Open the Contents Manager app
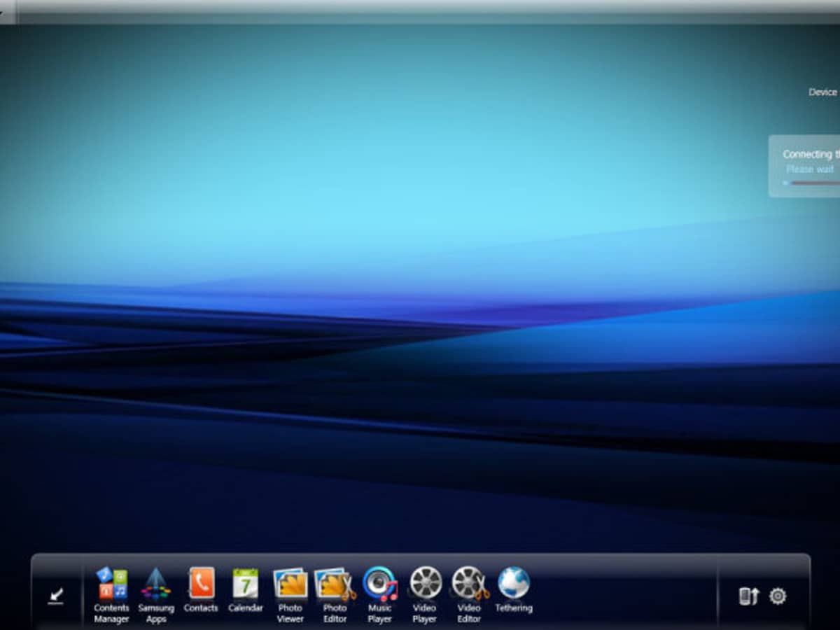The height and width of the screenshot is (630, 840). [112, 584]
